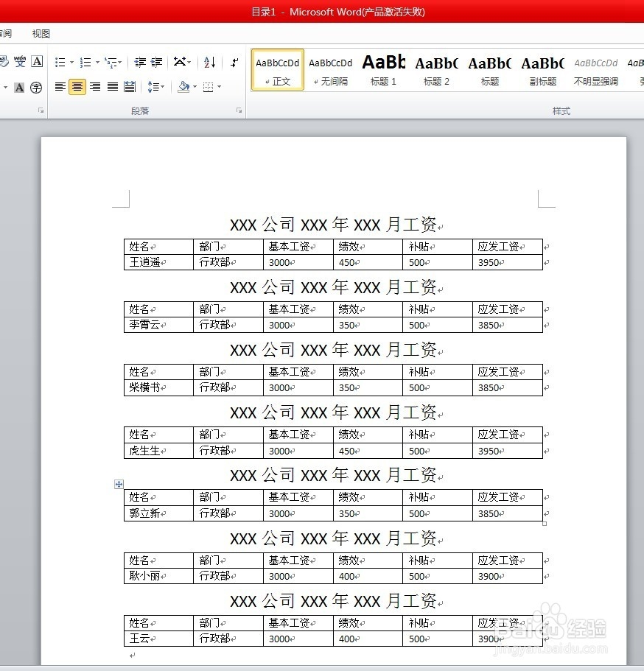
Task: Increase paragraph indent
Action: coord(156,63)
